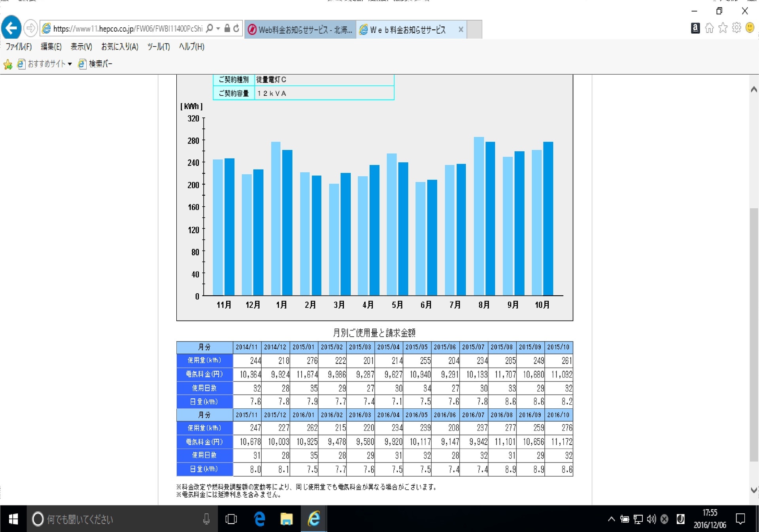
Task: Click the forward navigation arrow
Action: pyautogui.click(x=30, y=28)
